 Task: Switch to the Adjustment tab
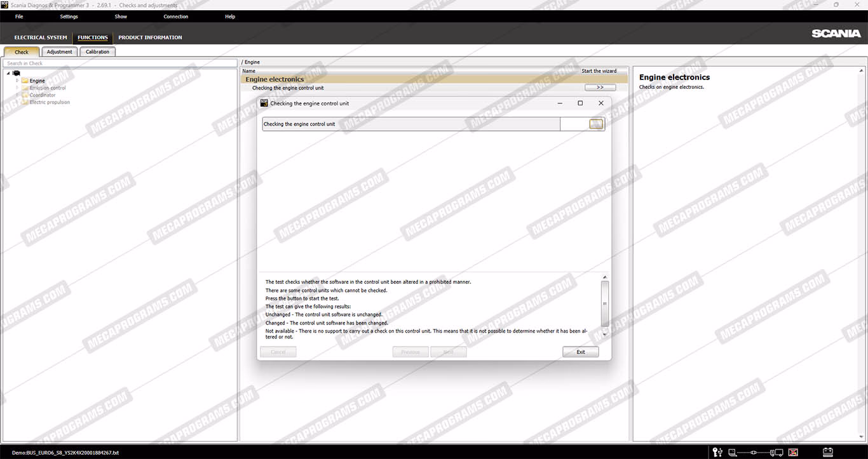[x=59, y=52]
